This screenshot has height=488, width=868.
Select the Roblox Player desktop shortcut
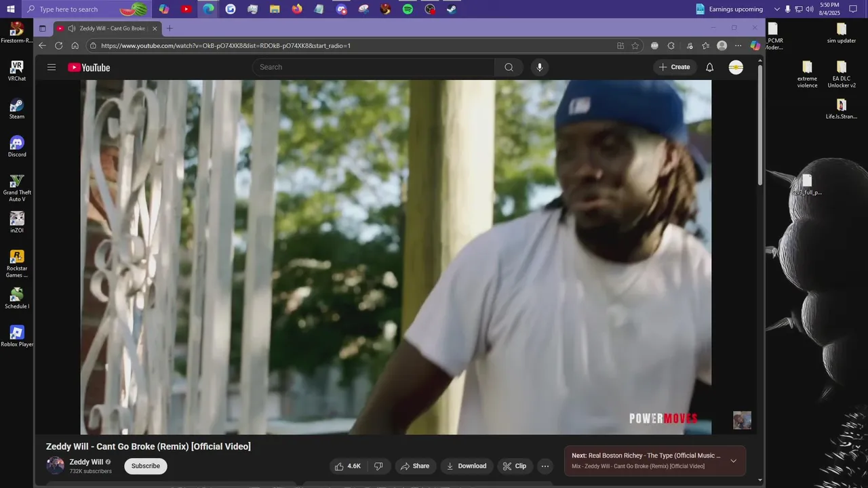coord(17,336)
